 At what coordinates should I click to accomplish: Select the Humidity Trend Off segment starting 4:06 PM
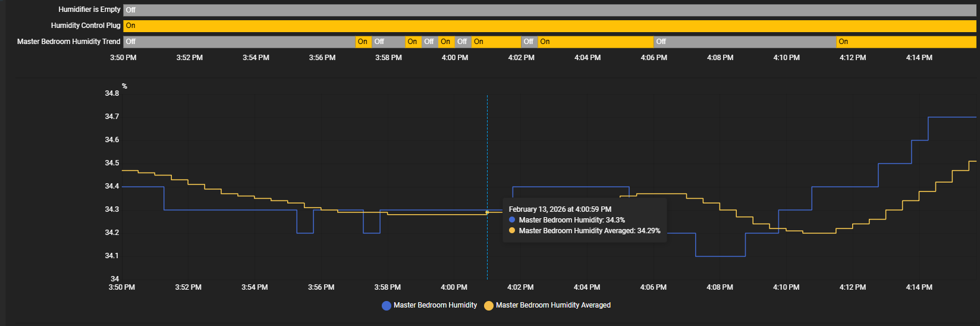pos(745,42)
